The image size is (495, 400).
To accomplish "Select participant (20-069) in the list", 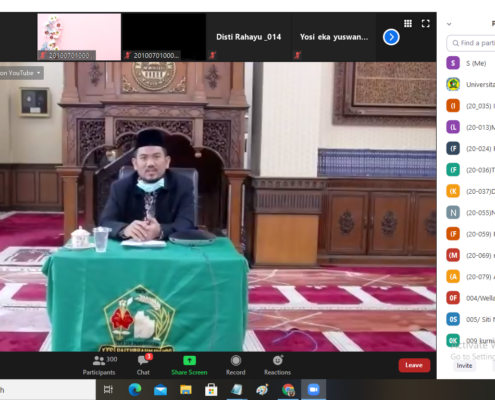I will 470,255.
